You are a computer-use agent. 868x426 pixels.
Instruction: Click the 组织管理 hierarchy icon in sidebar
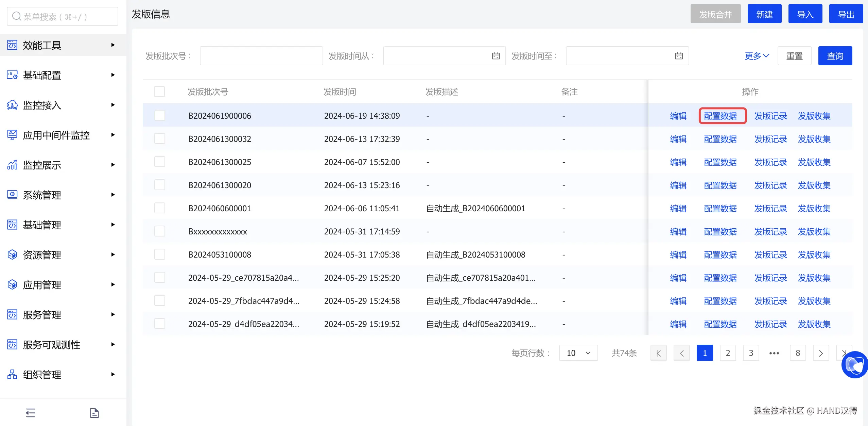(x=12, y=375)
